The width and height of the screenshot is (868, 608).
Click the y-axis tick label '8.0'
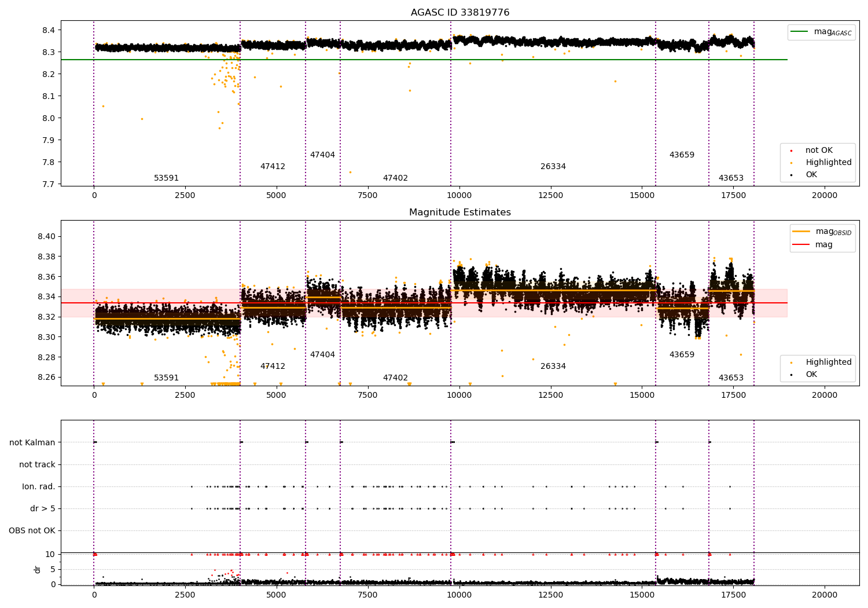[x=49, y=118]
